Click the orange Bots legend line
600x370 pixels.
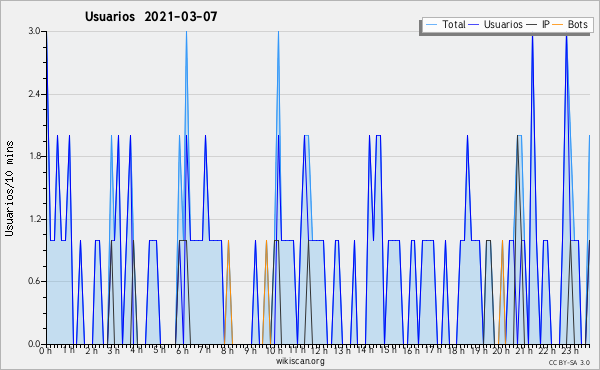click(558, 25)
